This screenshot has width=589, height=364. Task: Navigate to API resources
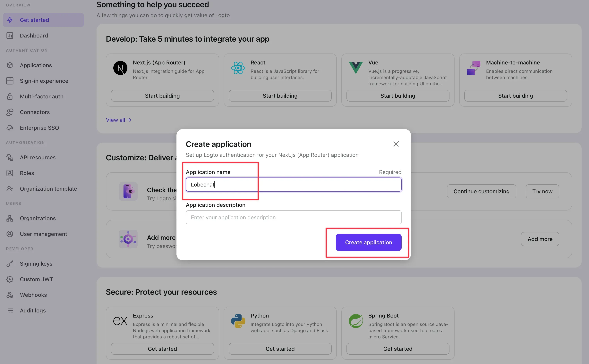(x=43, y=157)
